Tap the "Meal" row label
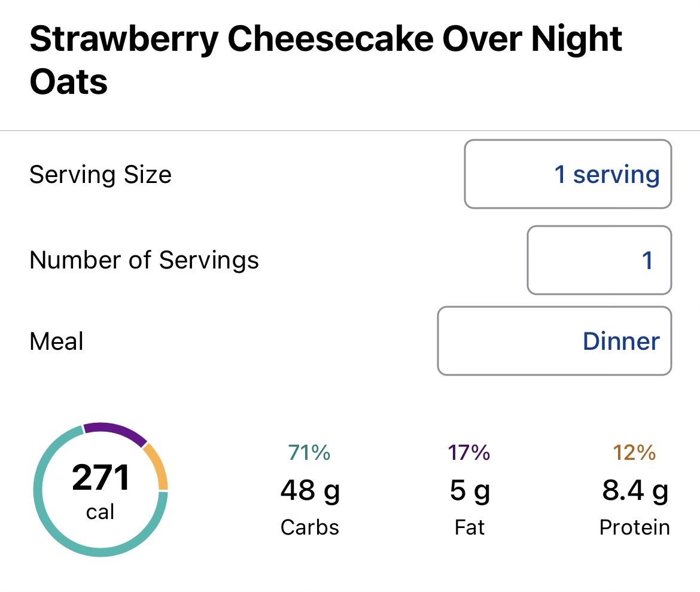700x592 pixels. tap(57, 341)
